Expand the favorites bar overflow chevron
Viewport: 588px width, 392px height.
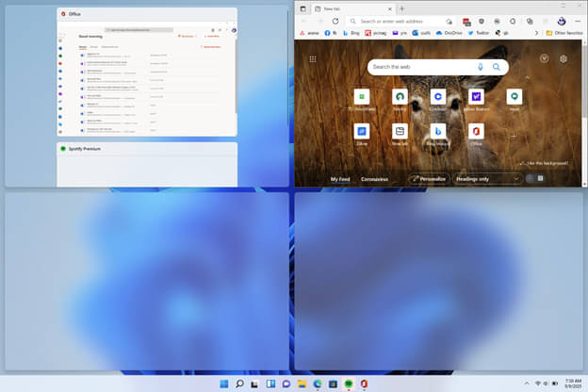536,33
